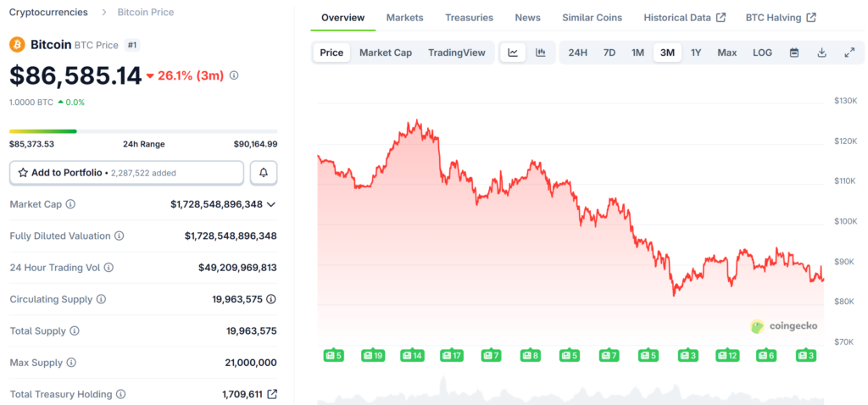
Task: Switch to the Markets tab
Action: click(x=404, y=17)
